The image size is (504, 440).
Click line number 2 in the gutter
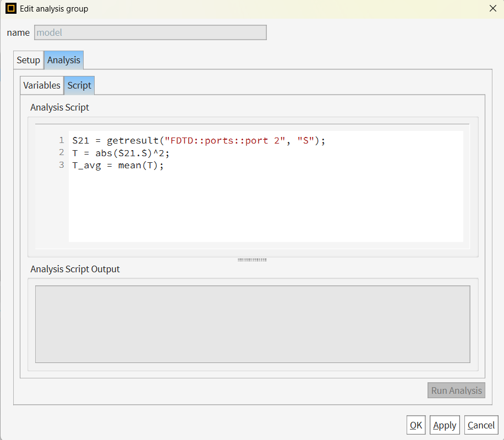pyautogui.click(x=62, y=152)
